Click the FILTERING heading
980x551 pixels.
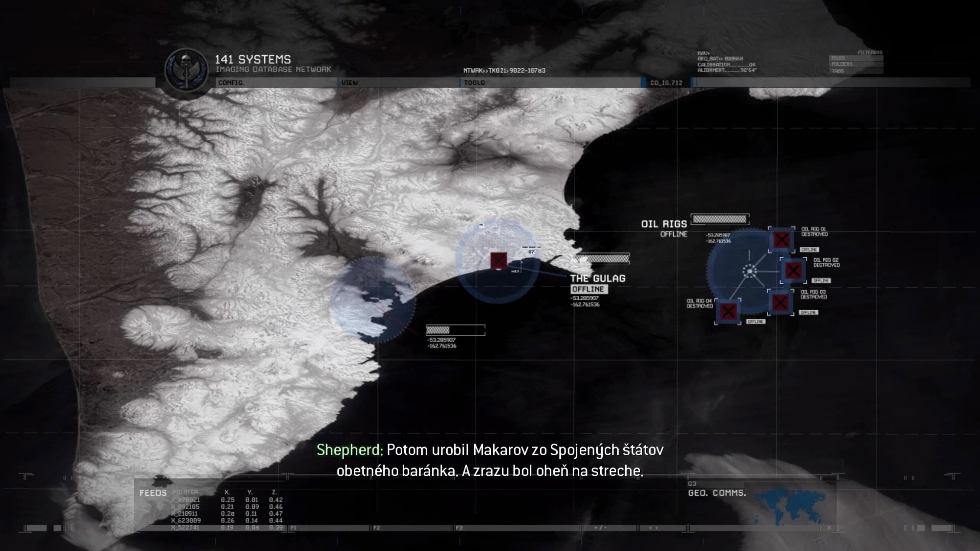870,53
